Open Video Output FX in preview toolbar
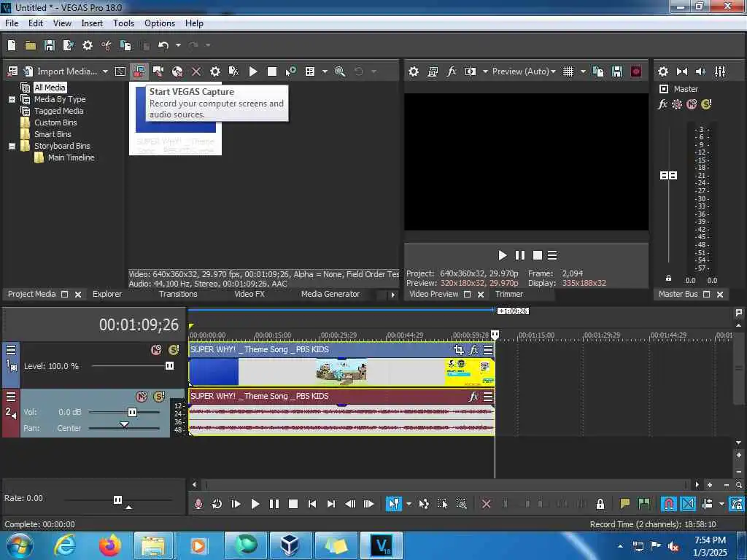This screenshot has height=560, width=747. [451, 71]
